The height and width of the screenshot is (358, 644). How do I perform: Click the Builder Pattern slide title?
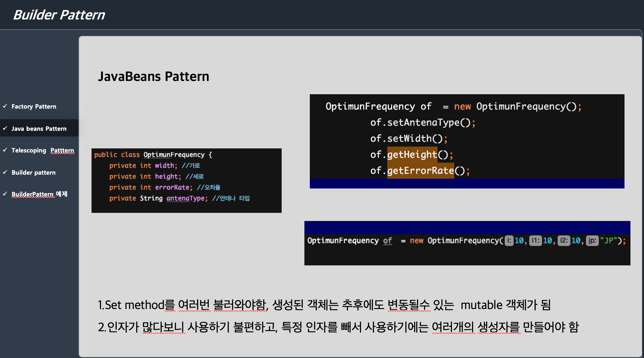(x=59, y=15)
